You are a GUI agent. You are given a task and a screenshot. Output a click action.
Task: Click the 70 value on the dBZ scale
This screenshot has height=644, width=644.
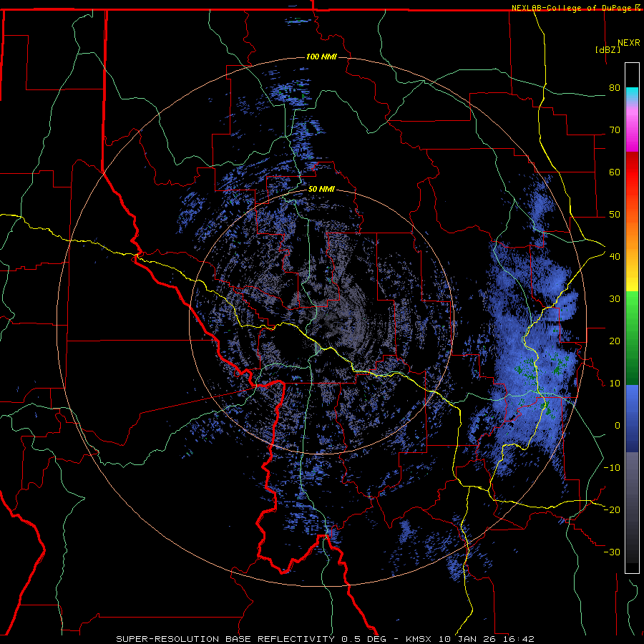click(615, 130)
